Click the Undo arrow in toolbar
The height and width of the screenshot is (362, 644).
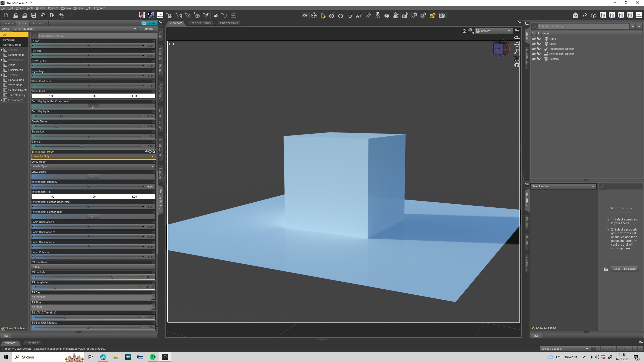click(x=61, y=16)
